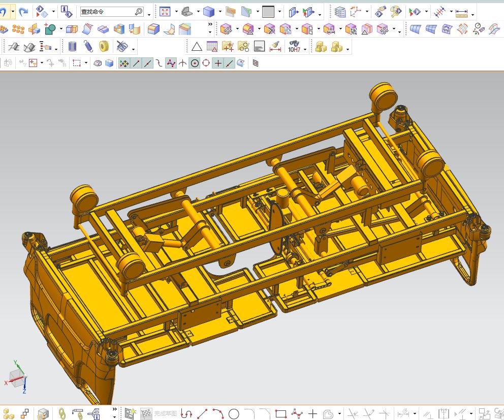Click the Redo arrow icon

click(23, 12)
